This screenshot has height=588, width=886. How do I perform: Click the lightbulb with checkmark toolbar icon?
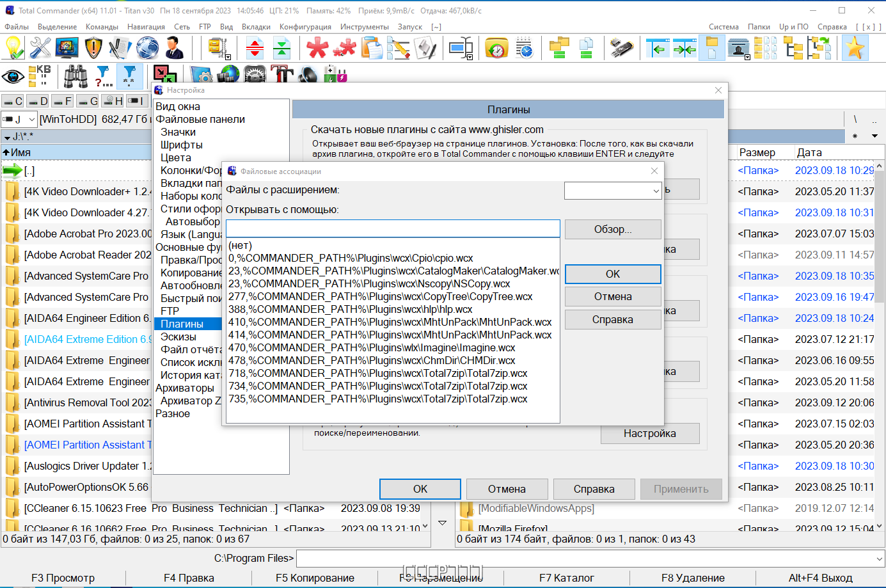(14, 48)
